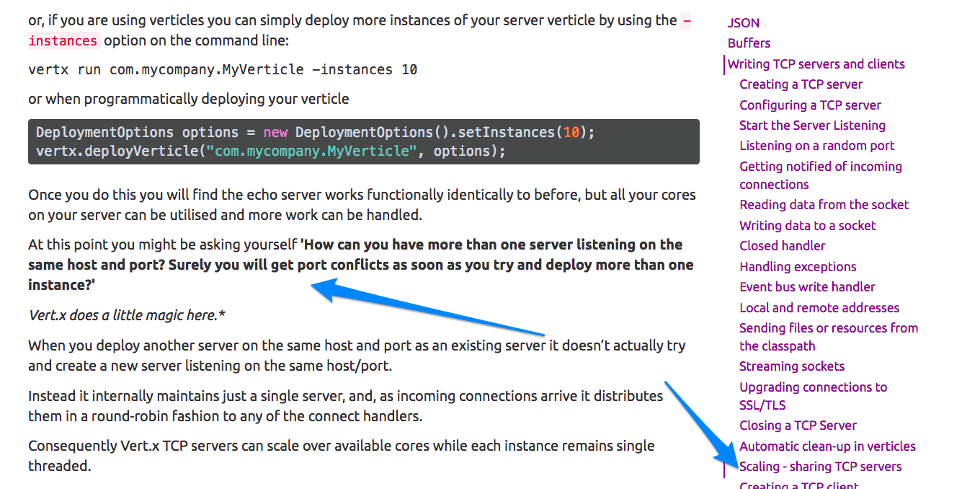Click 'Vert.x does a little magic here' text
The image size is (980, 489).
[127, 315]
